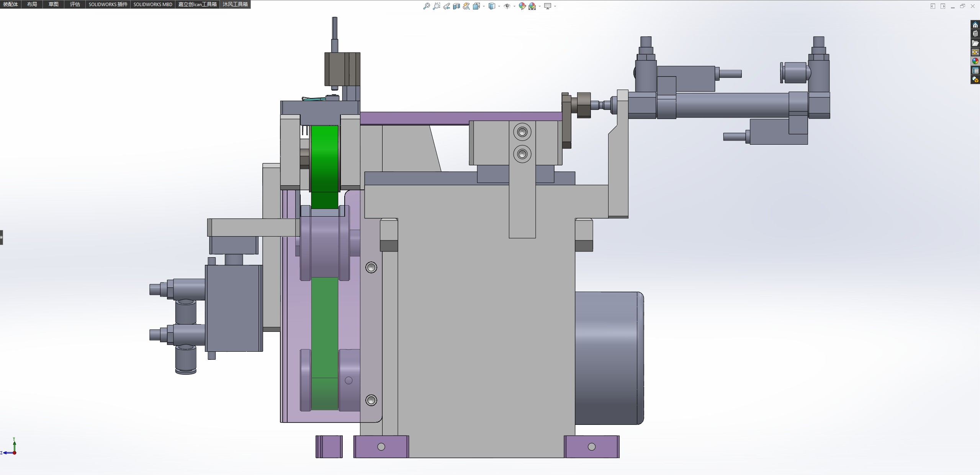The height and width of the screenshot is (475, 980).
Task: Click the Previous View icon
Action: click(447, 6)
